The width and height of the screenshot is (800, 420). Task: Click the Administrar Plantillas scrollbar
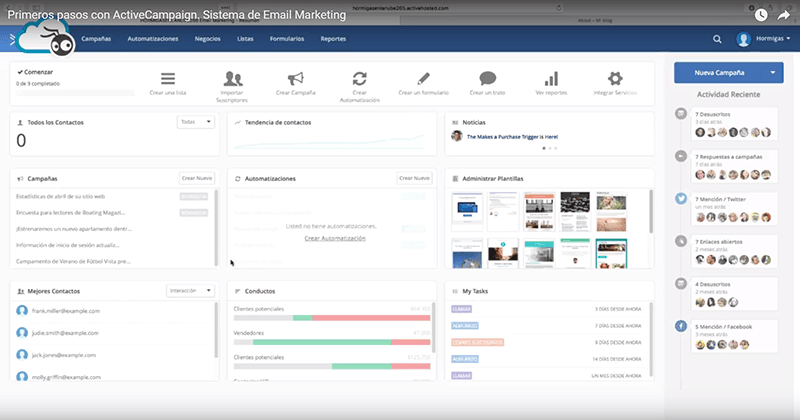pos(651,211)
